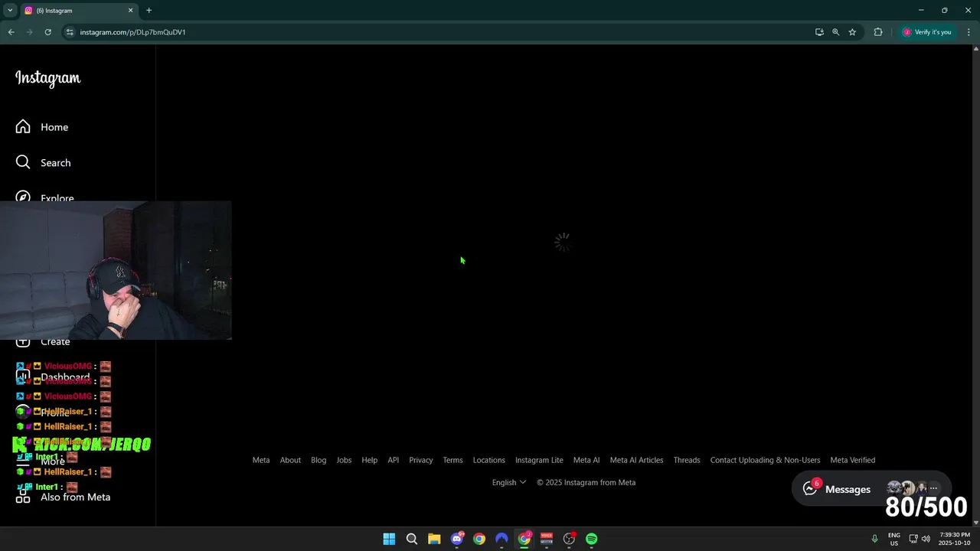Image resolution: width=980 pixels, height=551 pixels.
Task: Open the Meta footer link
Action: pyautogui.click(x=261, y=460)
